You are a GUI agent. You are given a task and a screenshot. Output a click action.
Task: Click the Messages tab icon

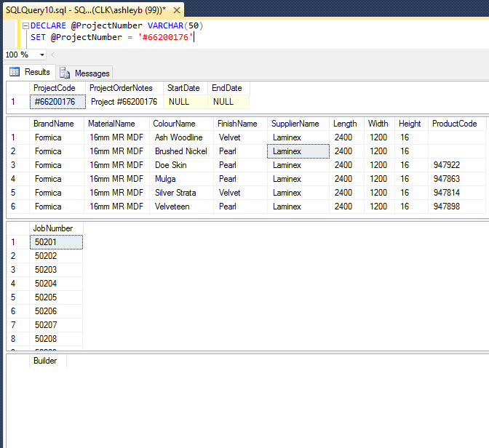coord(65,73)
